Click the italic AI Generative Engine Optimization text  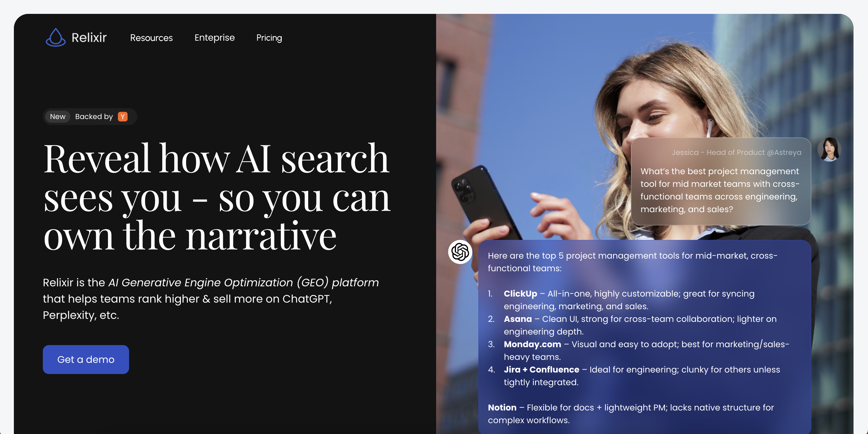click(x=244, y=282)
